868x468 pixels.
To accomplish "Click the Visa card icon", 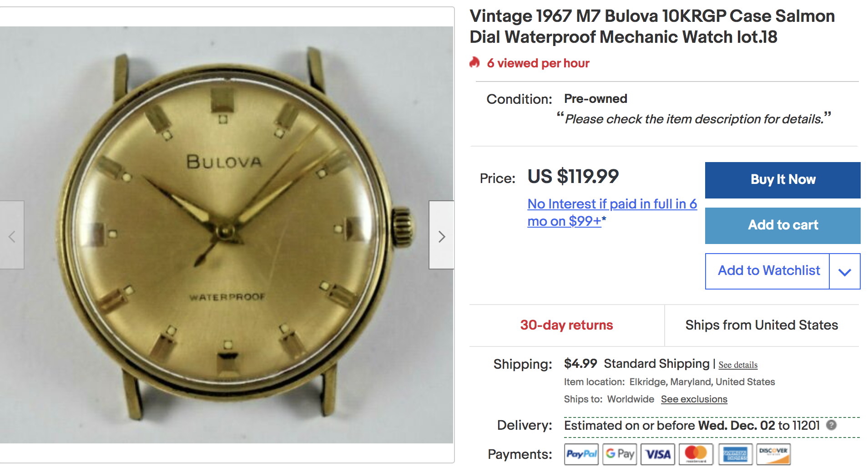I will 658,454.
